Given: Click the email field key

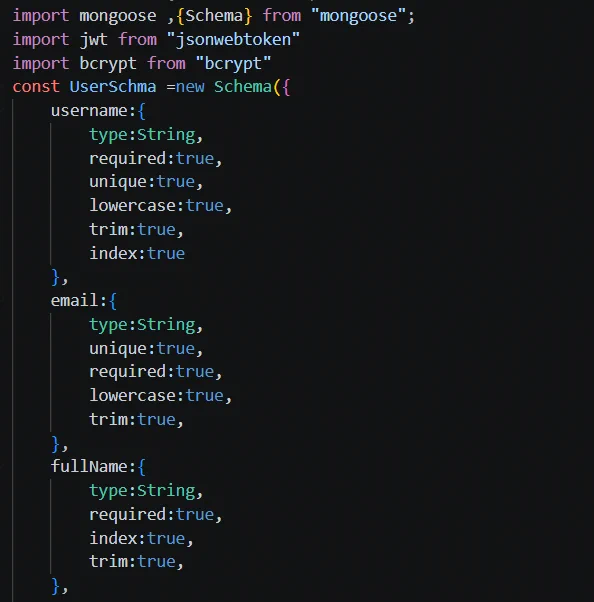Looking at the screenshot, I should click(x=74, y=301).
